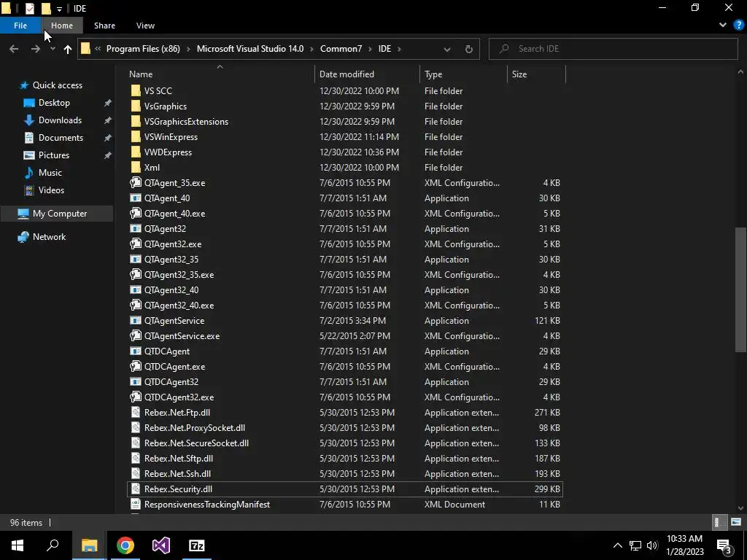The width and height of the screenshot is (747, 560).
Task: Select the QTAgent_40 application icon
Action: coord(136,198)
